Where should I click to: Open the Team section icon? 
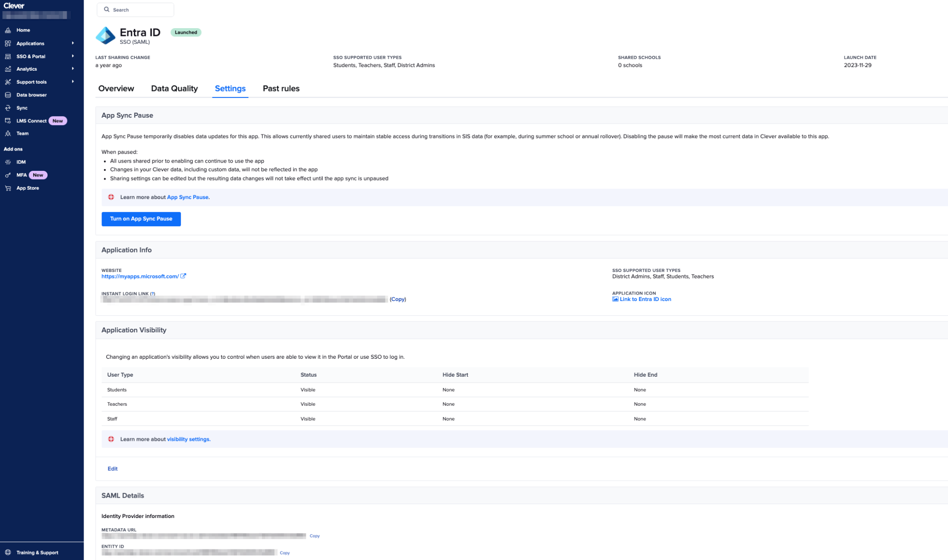coord(8,133)
